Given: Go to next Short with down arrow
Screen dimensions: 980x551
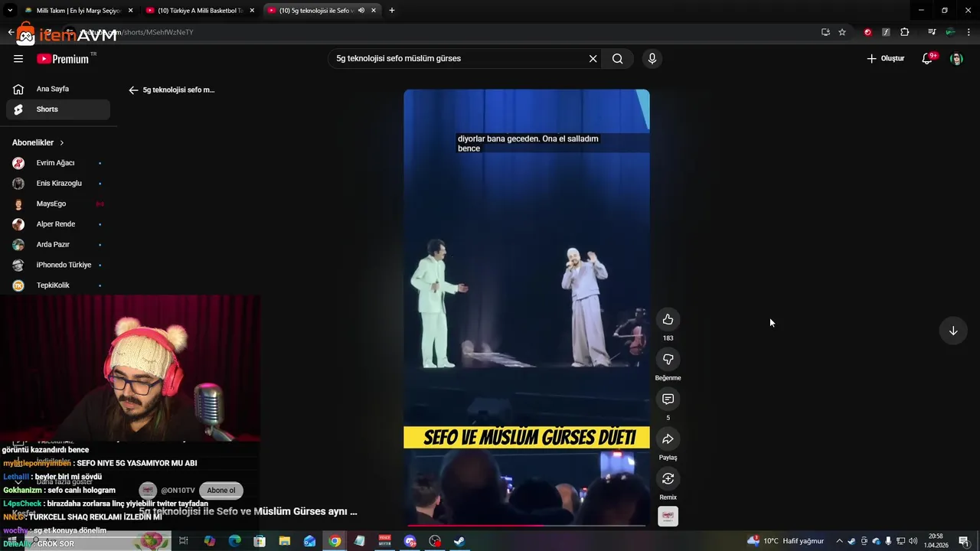Looking at the screenshot, I should (953, 331).
